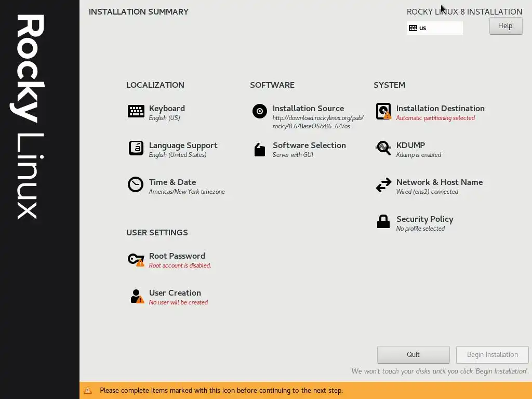
Task: Open Network & Host Name settings
Action: coord(440,182)
